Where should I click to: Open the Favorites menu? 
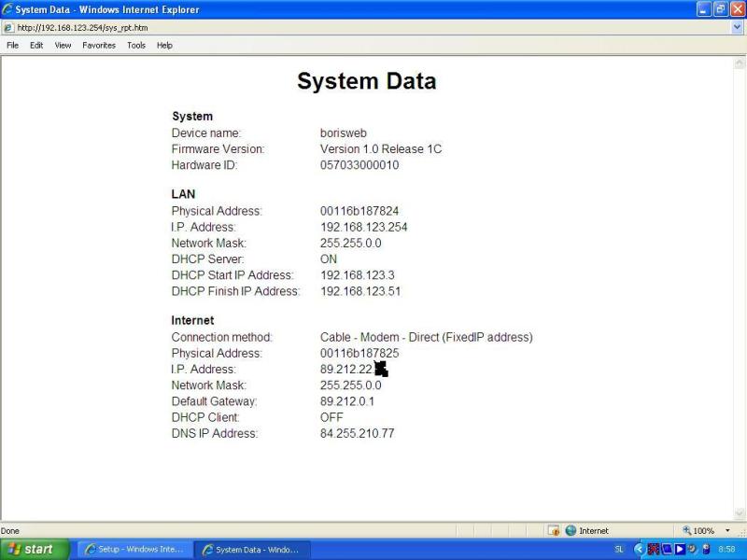[x=98, y=45]
